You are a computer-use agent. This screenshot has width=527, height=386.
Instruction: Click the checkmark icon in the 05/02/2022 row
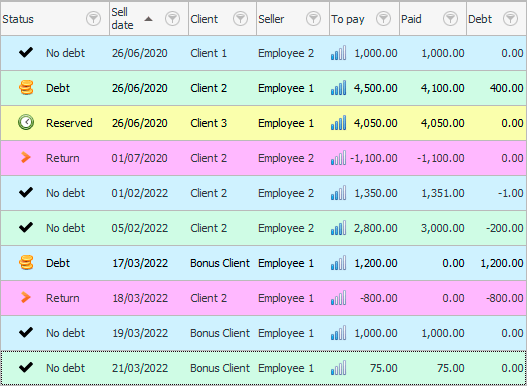[26, 228]
